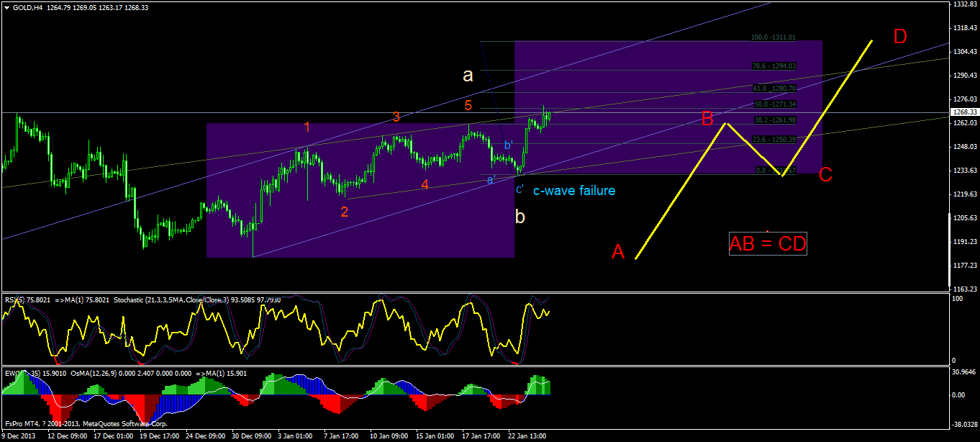The width and height of the screenshot is (980, 442).
Task: Select the white lowercase 'a' wave label
Action: 468,74
